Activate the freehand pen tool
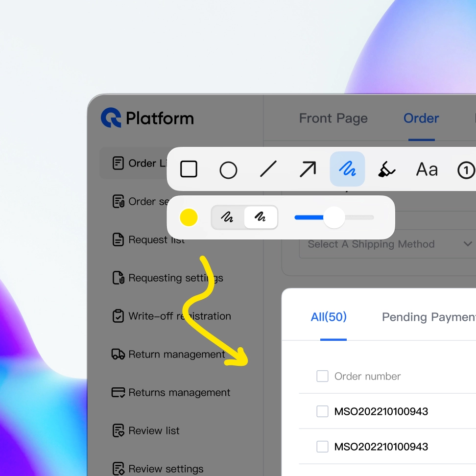Image resolution: width=476 pixels, height=476 pixels. [347, 169]
